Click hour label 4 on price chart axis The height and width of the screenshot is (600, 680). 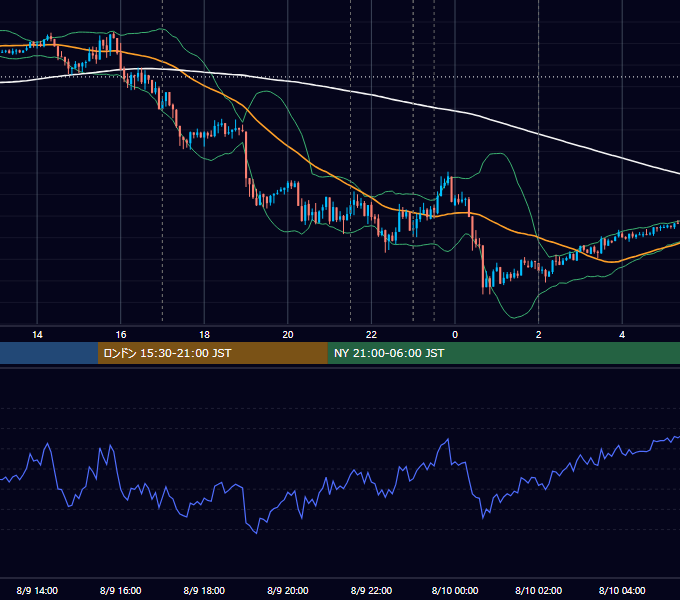(x=622, y=335)
